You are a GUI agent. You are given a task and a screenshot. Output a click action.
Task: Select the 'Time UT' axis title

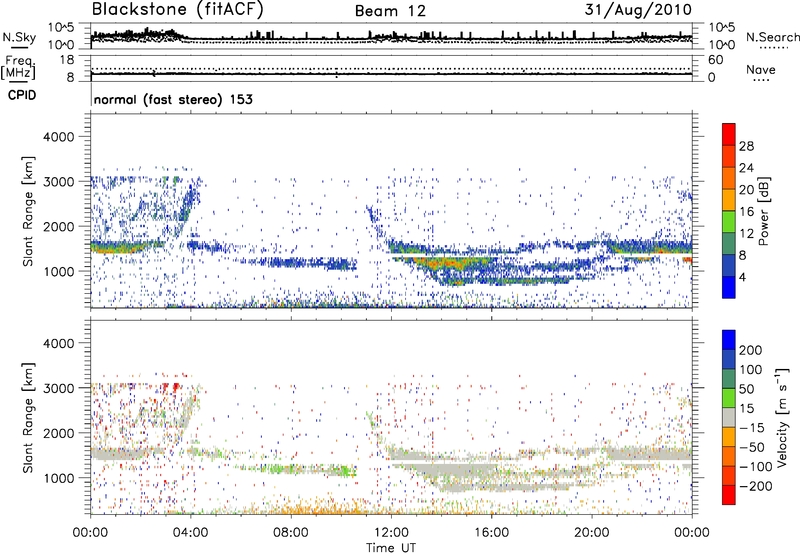(x=391, y=548)
